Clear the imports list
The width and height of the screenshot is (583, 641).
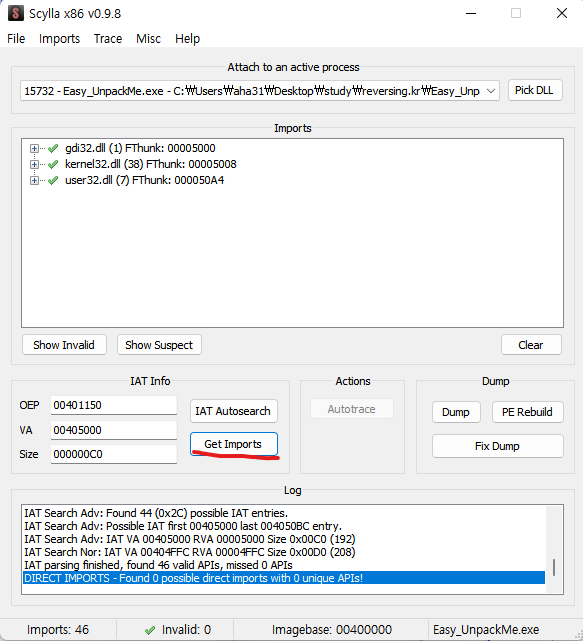(x=531, y=345)
